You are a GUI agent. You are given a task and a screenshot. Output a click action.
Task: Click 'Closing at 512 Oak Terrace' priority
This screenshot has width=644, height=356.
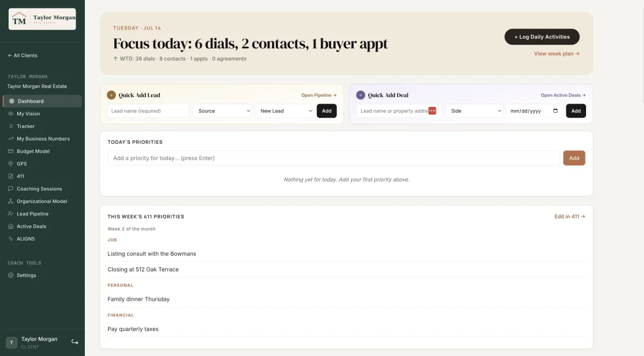click(143, 269)
